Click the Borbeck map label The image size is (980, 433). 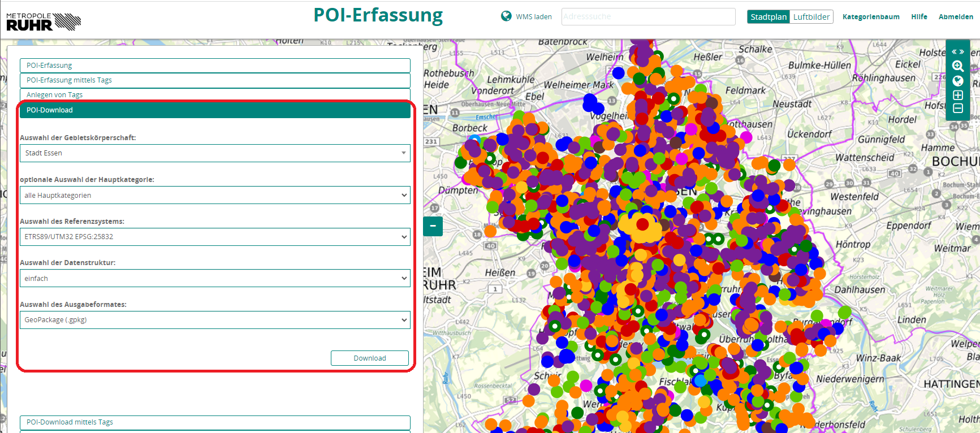(x=469, y=128)
